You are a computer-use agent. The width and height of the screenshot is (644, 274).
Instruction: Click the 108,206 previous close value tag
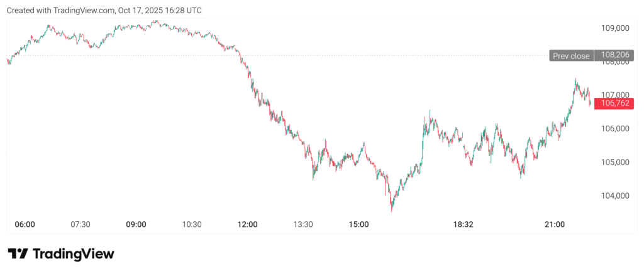616,55
